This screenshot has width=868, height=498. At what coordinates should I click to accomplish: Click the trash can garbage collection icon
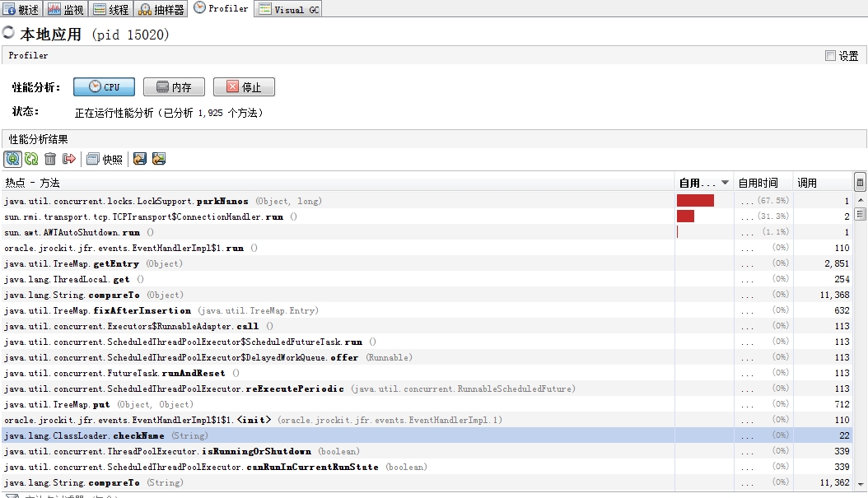tap(50, 160)
